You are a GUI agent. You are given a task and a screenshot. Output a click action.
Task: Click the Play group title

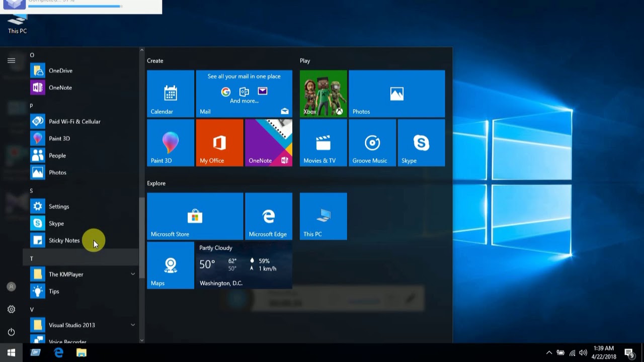[x=305, y=61]
